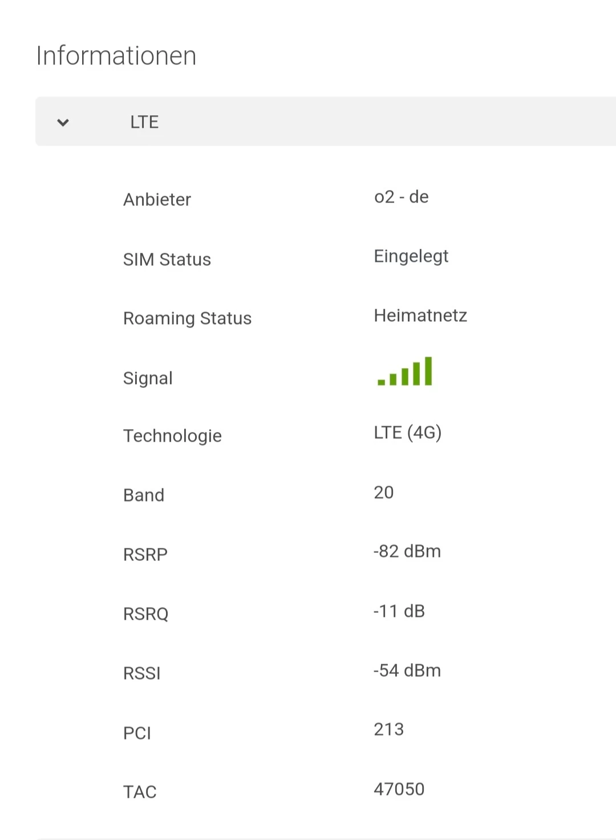This screenshot has width=616, height=840.
Task: Select the Roaming Status label
Action: pos(187,318)
